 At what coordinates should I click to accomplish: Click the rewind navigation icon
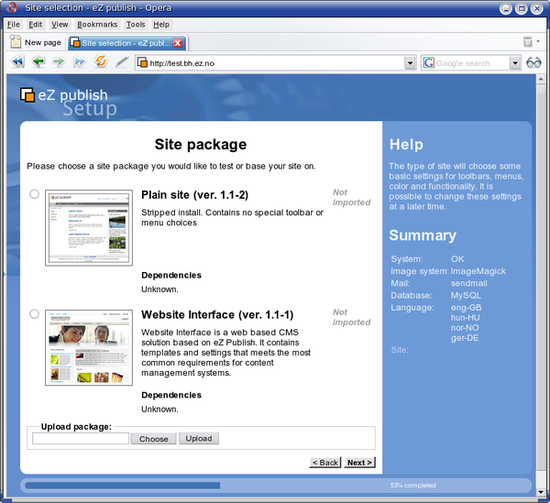pos(18,62)
